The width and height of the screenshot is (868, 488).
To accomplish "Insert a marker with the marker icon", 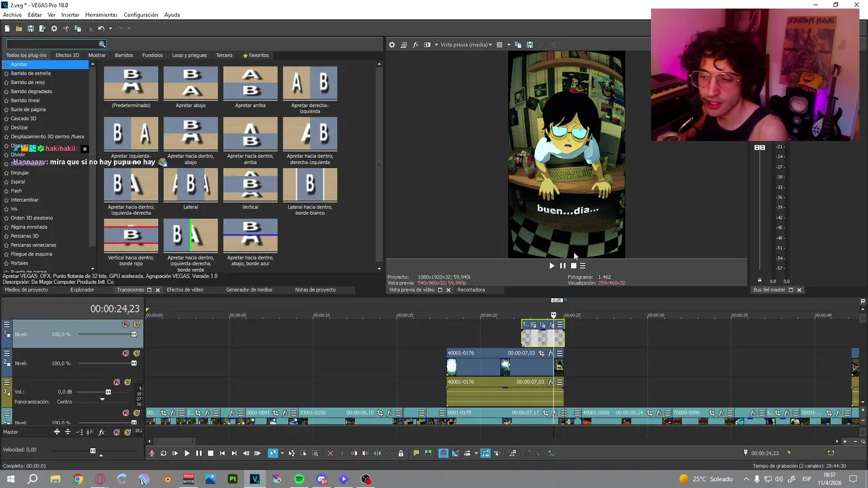I will click(416, 453).
